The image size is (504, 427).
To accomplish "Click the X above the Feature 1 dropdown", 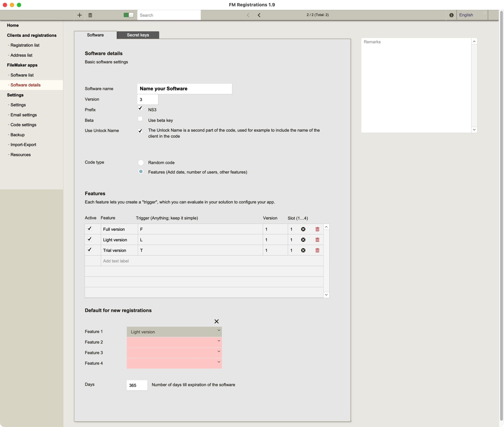I will pos(217,321).
